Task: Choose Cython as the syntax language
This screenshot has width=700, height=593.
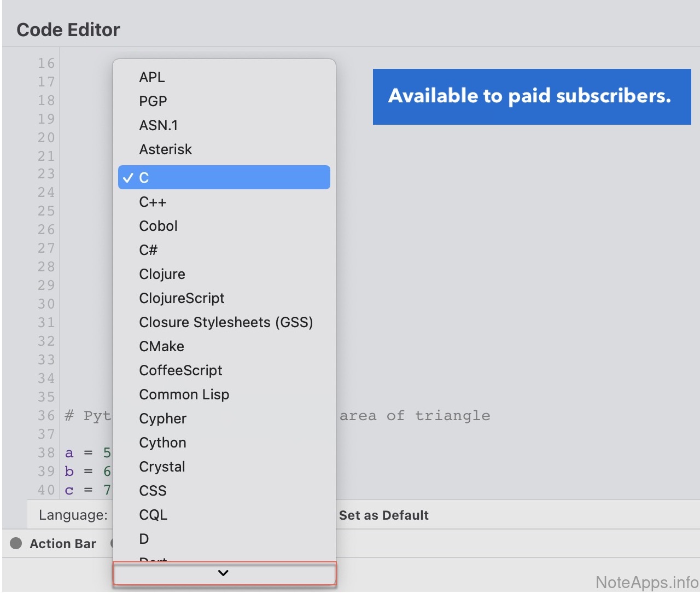Action: click(x=163, y=443)
